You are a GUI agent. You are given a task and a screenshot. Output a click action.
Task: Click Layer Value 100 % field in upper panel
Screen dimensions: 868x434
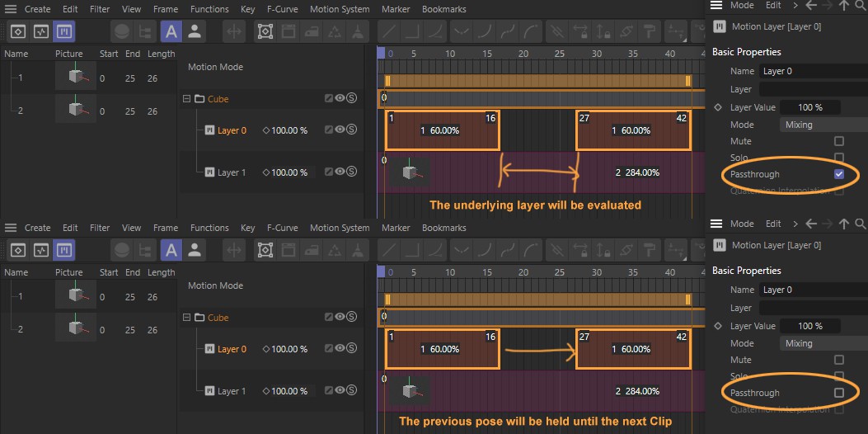(810, 107)
